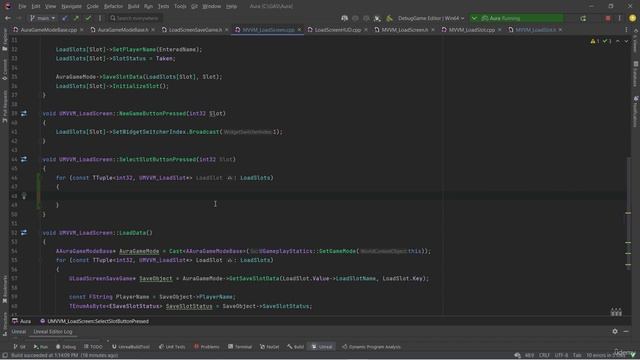Screen dimensions: 640x360
Task: Open the Window menu
Action: pos(211,6)
